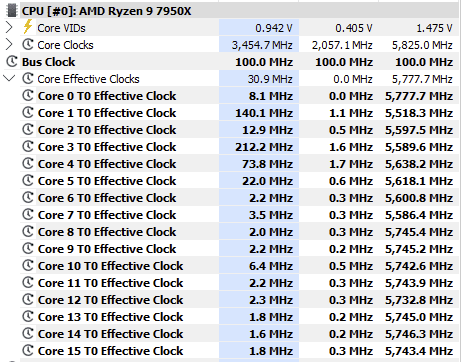
Task: Click Core Effective Clocks value 30.9 MHz
Action: pyautogui.click(x=270, y=79)
